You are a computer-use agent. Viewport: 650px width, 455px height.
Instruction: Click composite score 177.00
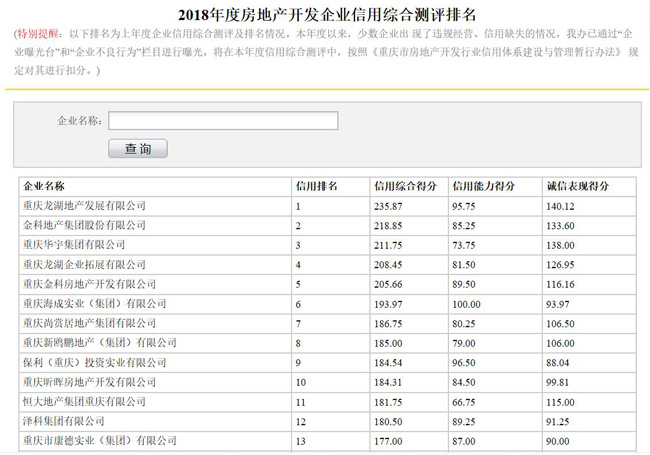coord(388,441)
